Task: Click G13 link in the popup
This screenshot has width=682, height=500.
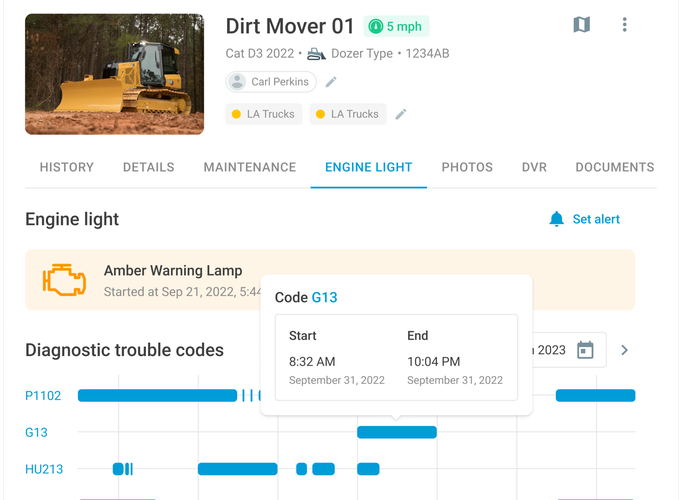Action: pos(324,297)
